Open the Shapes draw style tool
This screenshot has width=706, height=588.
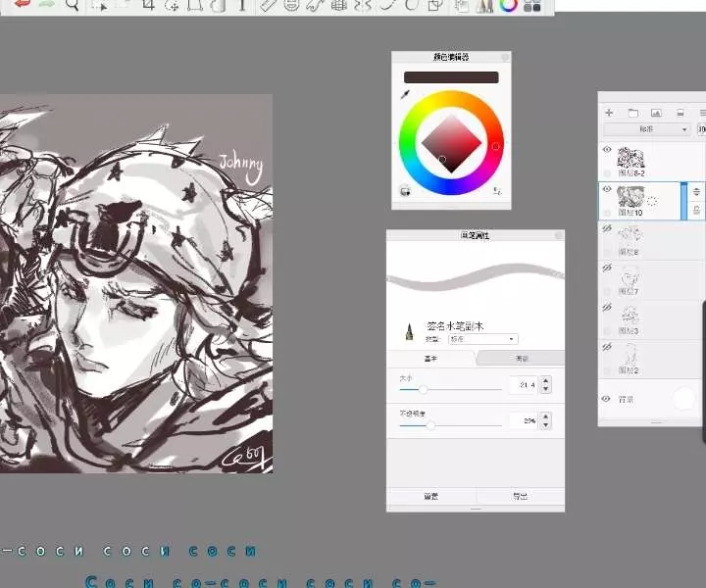(x=435, y=6)
